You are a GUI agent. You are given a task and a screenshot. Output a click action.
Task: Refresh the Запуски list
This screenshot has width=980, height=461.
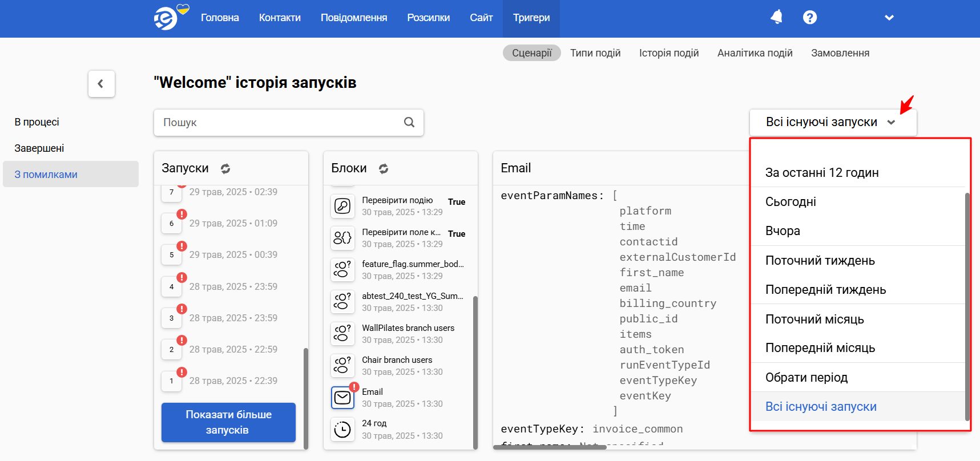[225, 168]
